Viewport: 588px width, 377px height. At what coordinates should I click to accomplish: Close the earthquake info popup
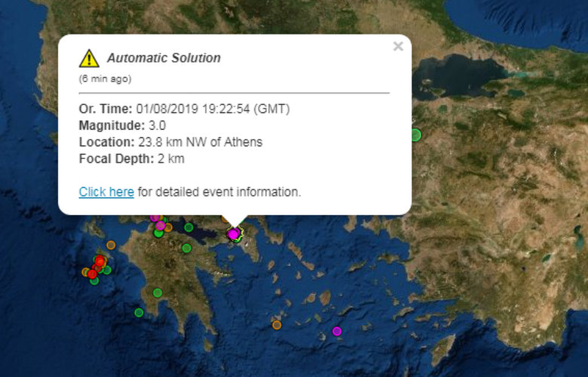click(398, 47)
